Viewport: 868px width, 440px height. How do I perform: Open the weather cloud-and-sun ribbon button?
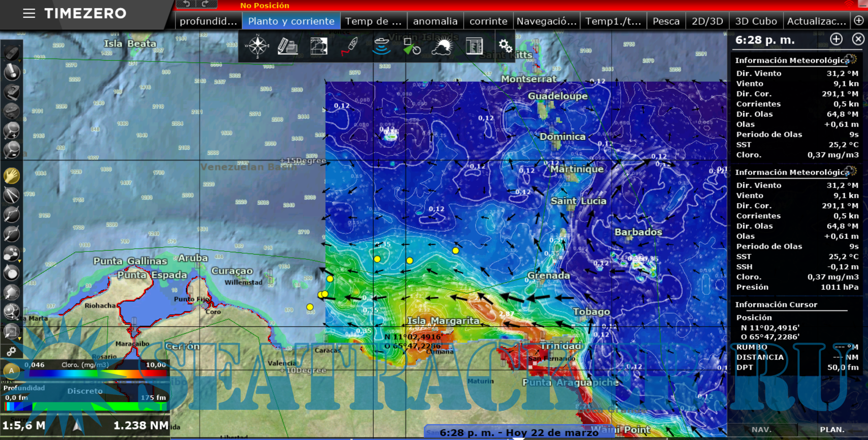[x=442, y=46]
